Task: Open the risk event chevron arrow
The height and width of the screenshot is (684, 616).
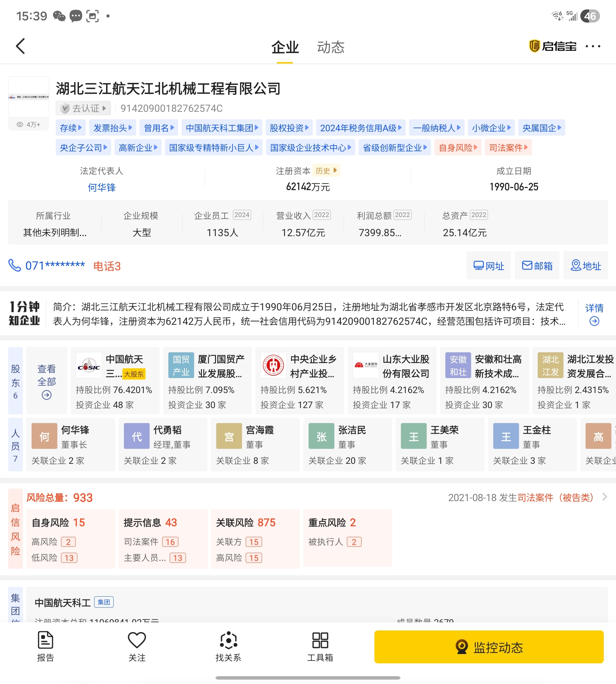Action: pyautogui.click(x=604, y=497)
